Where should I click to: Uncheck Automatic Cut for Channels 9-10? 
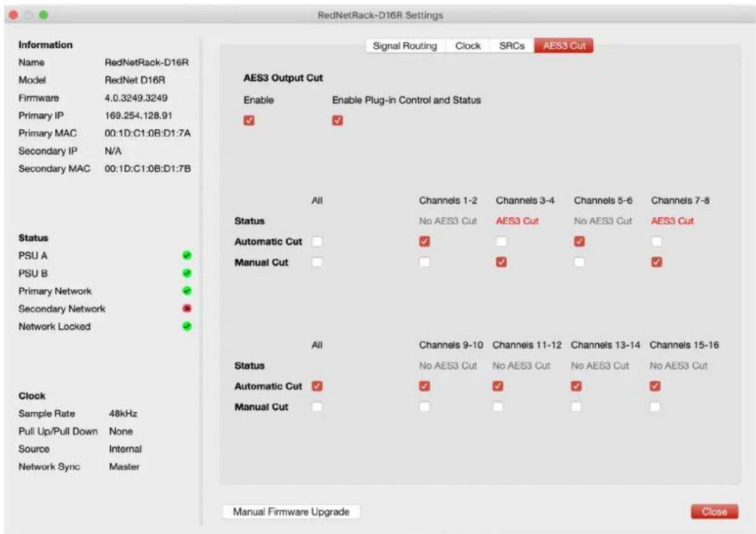click(424, 386)
